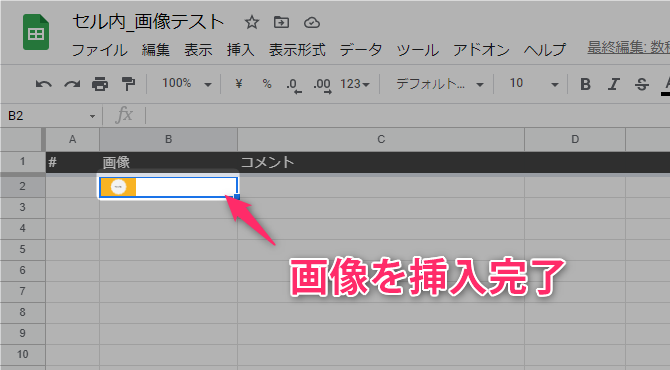Select row 10 header
The width and height of the screenshot is (670, 370).
coord(22,354)
